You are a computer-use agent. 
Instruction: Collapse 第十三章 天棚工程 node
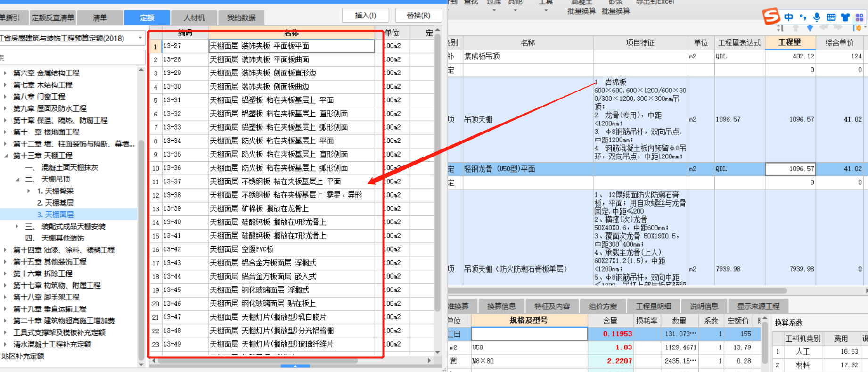click(x=5, y=156)
